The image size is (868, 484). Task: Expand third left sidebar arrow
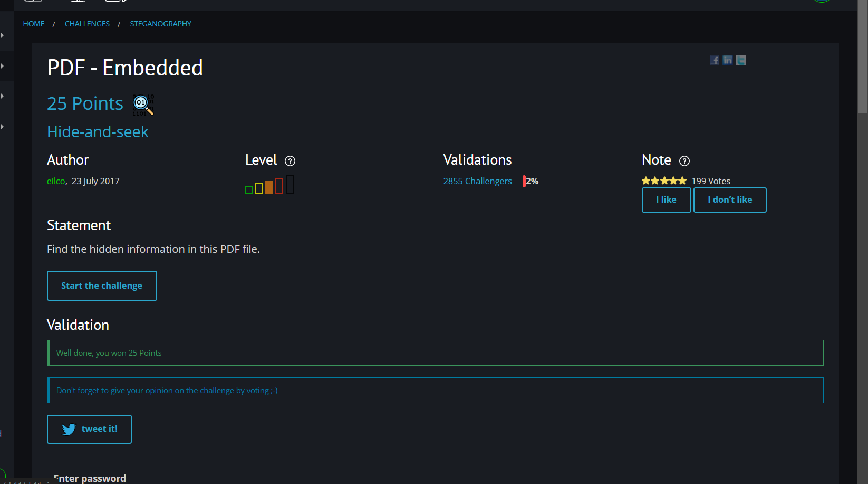(3, 96)
